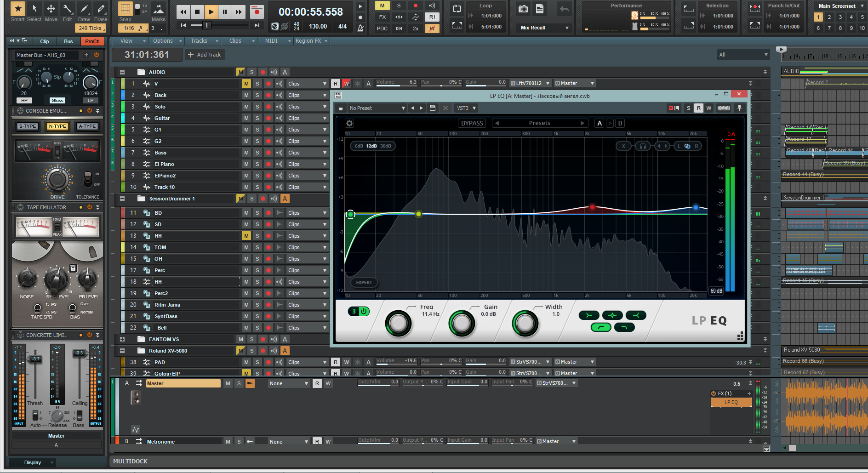
Task: Open the Region FX menu
Action: pos(311,41)
